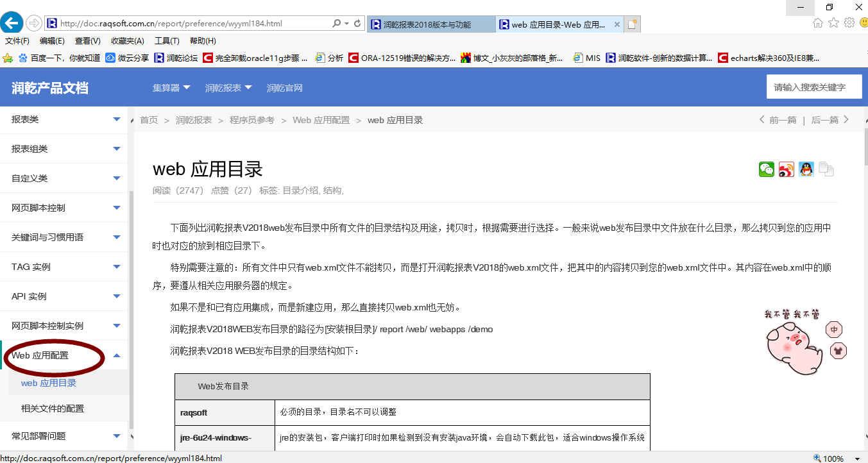Click the copy link documents icon
This screenshot has width=868, height=463.
[x=826, y=169]
